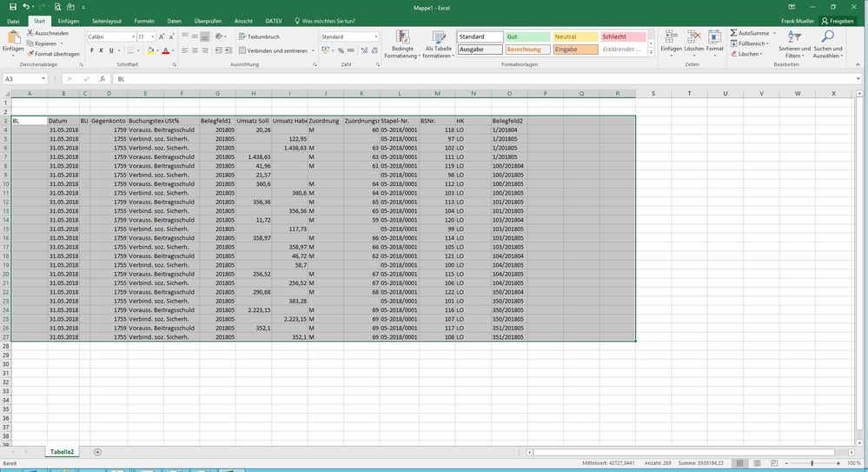Screen dimensions: 868x472
Task: Add a new sheet with plus icon
Action: [x=97, y=452]
